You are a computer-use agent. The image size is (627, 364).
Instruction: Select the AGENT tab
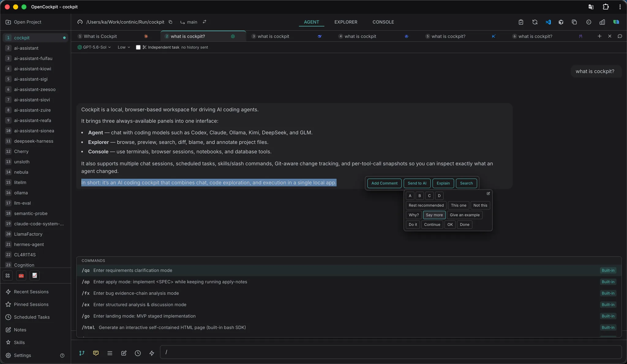[x=311, y=22]
